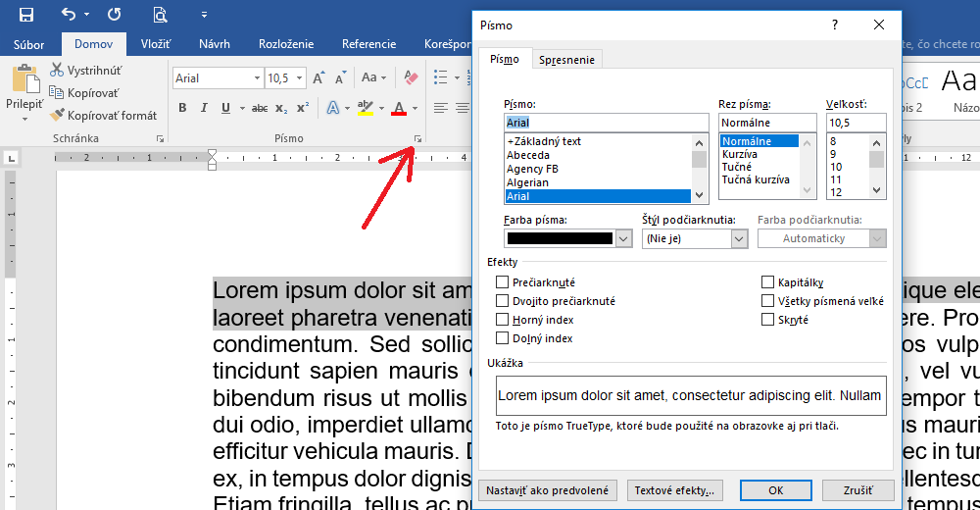Switch to the Spresnenie tab
980x510 pixels.
[566, 60]
